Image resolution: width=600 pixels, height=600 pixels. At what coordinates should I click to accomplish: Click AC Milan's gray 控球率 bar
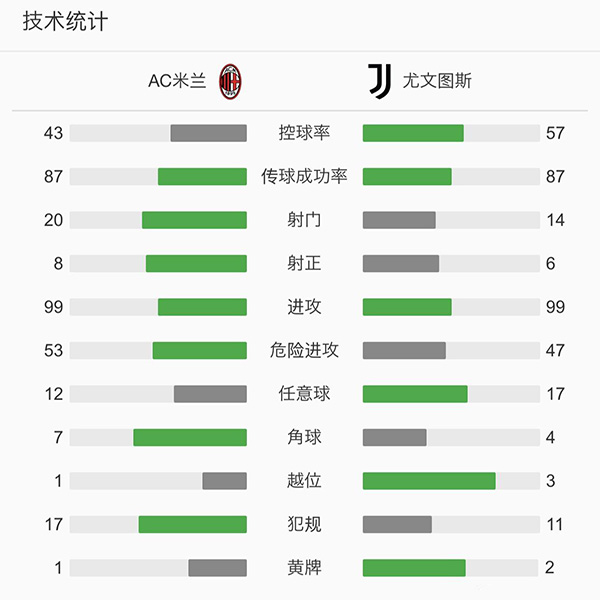(208, 133)
